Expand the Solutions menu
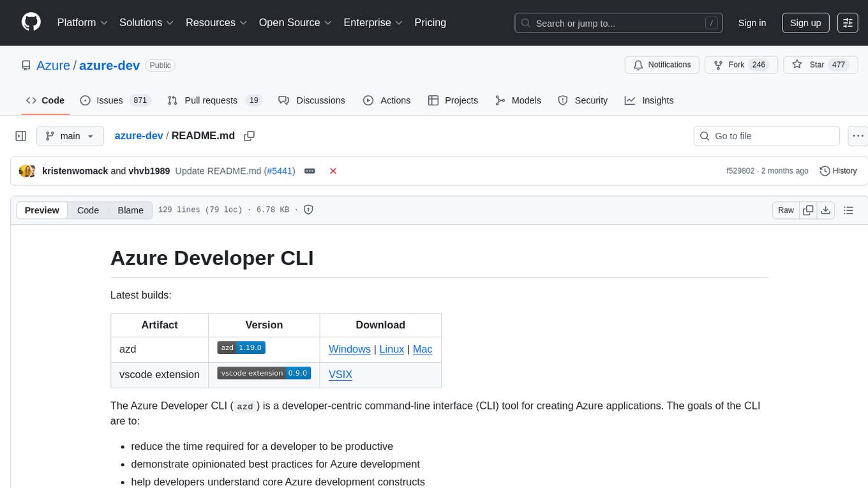This screenshot has height=488, width=868. tap(147, 22)
